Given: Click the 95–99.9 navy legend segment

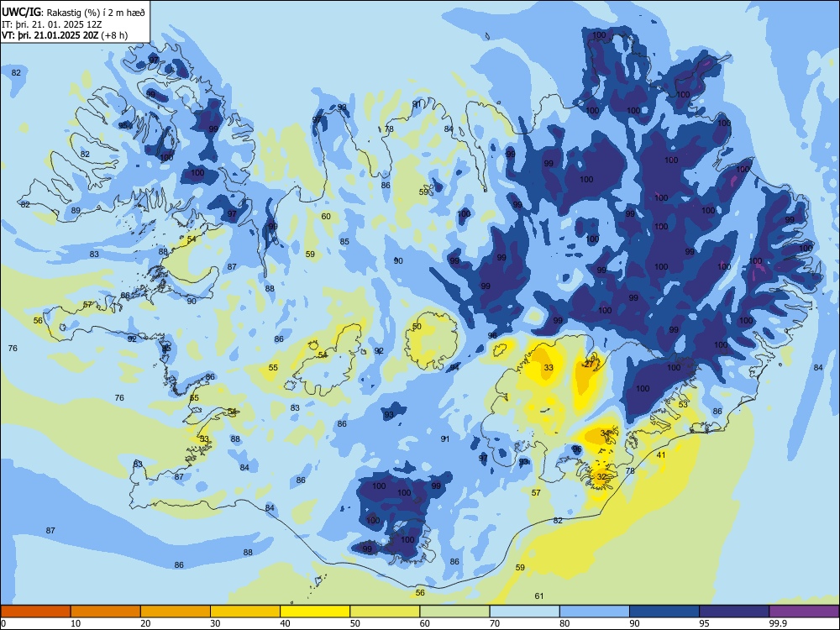Looking at the screenshot, I should (x=734, y=612).
